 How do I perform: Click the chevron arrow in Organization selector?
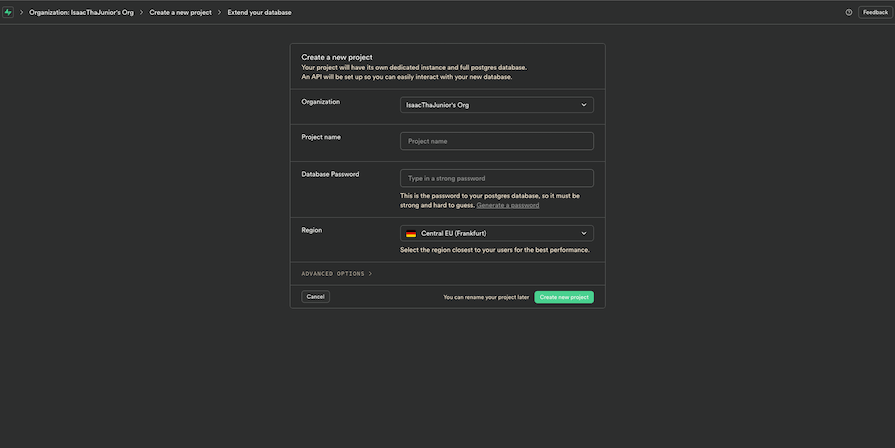coord(584,105)
